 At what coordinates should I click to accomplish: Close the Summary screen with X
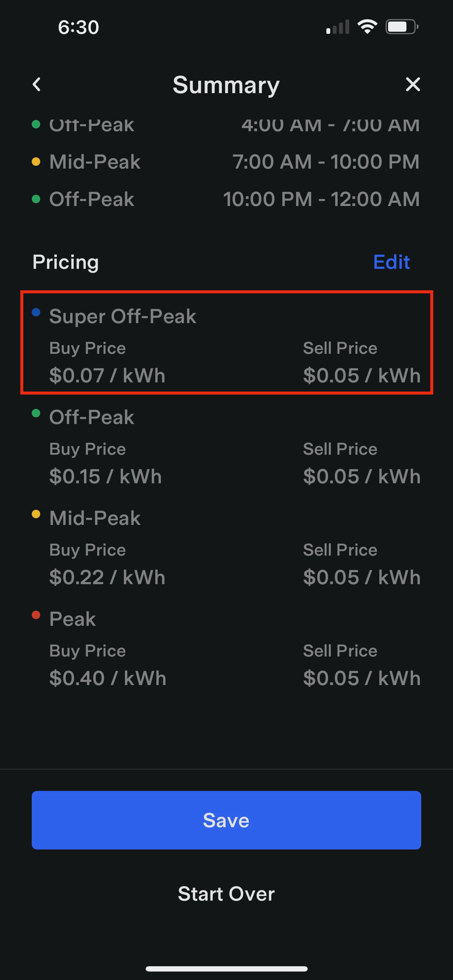[413, 84]
